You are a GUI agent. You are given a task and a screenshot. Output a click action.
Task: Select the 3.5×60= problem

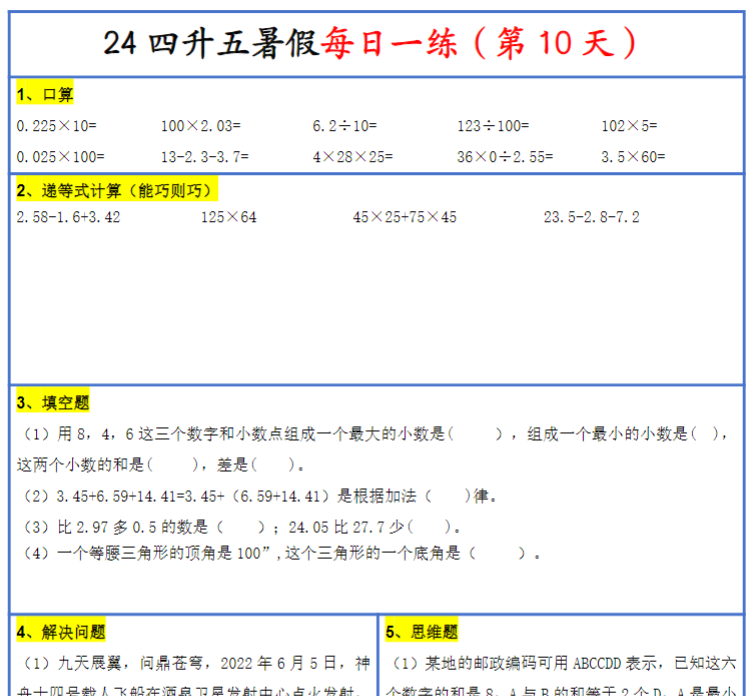pyautogui.click(x=633, y=157)
